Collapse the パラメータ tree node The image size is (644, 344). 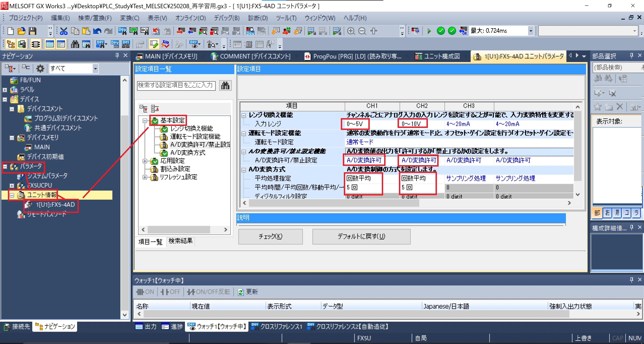(5, 166)
